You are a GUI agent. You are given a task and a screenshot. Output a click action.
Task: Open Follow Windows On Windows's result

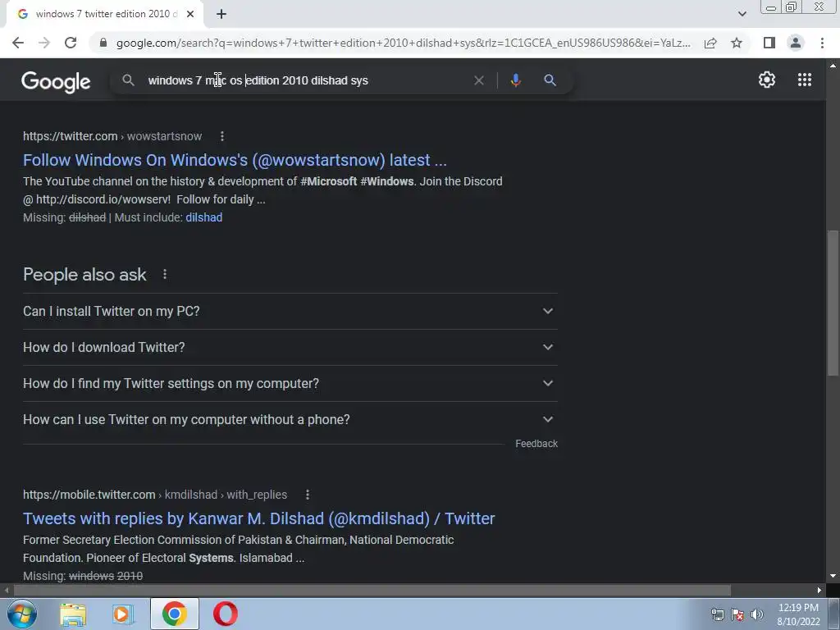pyautogui.click(x=235, y=160)
